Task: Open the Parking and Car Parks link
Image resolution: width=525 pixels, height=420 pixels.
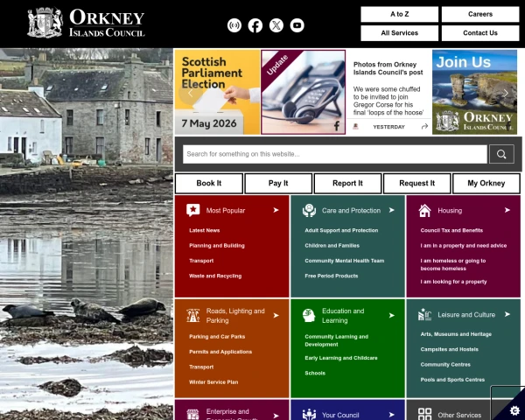Action: click(x=217, y=337)
